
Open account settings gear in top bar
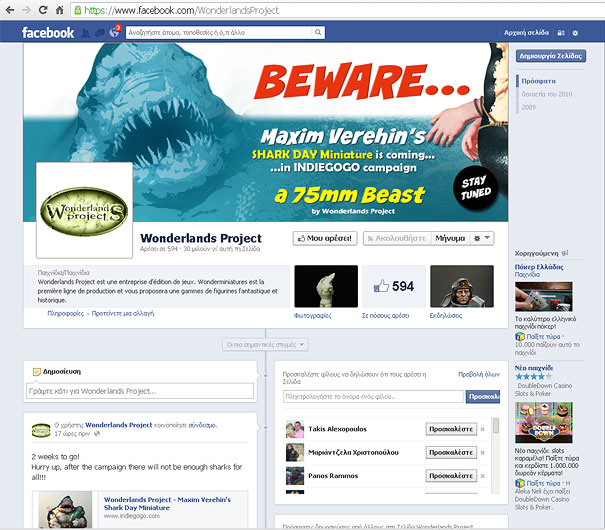[575, 33]
